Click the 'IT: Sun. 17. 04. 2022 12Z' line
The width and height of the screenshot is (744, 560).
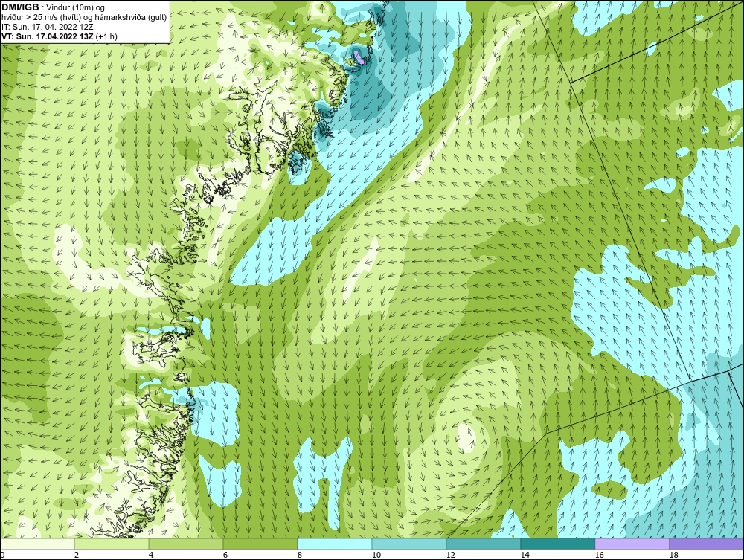tap(48, 27)
